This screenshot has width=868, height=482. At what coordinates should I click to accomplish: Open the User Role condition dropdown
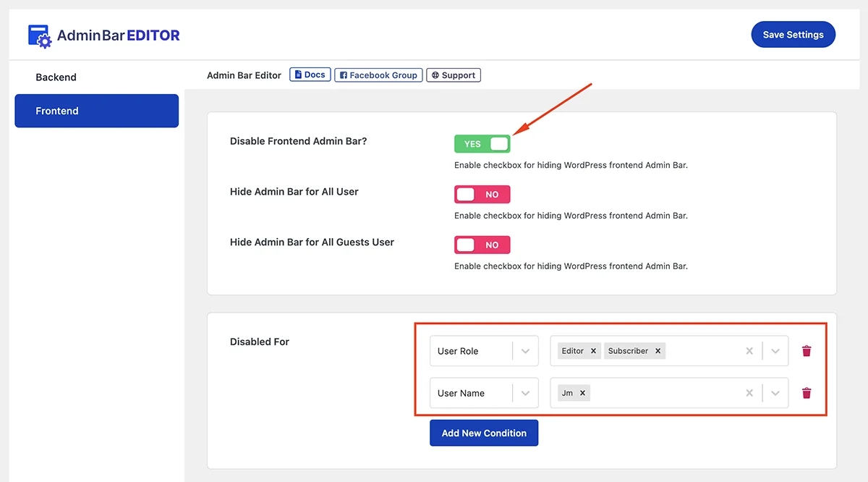coord(526,350)
